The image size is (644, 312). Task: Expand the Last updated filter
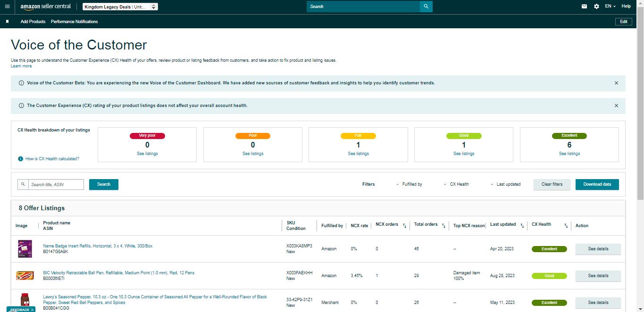point(505,184)
